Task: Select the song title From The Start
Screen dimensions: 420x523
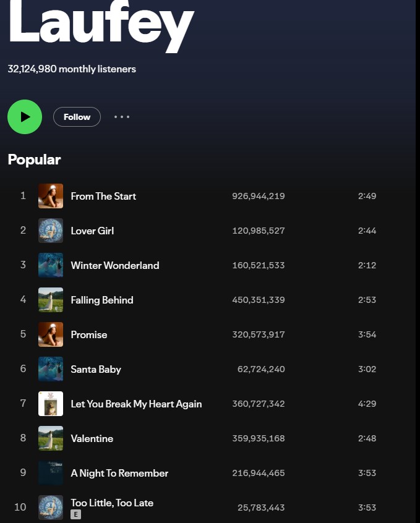Action: tap(103, 196)
